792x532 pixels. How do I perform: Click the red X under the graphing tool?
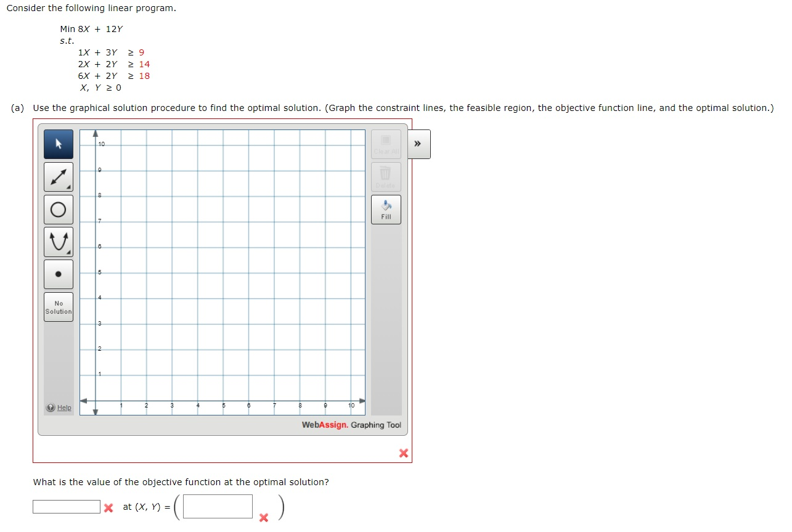[404, 453]
